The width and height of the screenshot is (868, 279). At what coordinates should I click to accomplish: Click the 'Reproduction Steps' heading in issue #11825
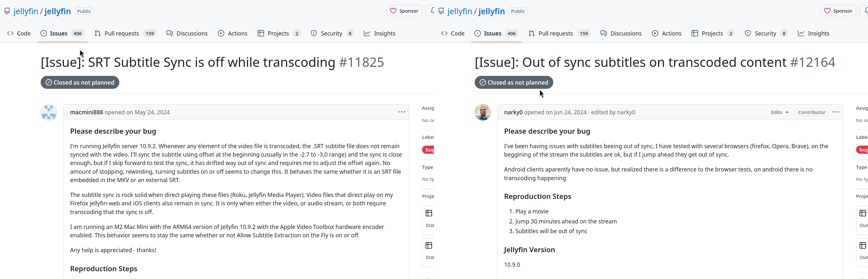point(103,269)
